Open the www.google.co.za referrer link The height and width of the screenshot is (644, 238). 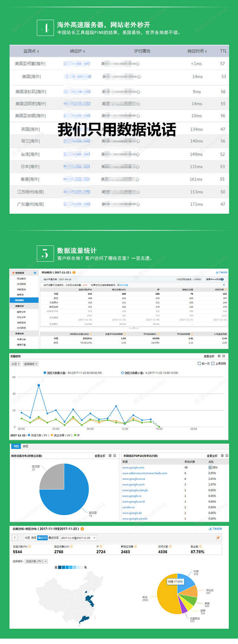coord(134,479)
